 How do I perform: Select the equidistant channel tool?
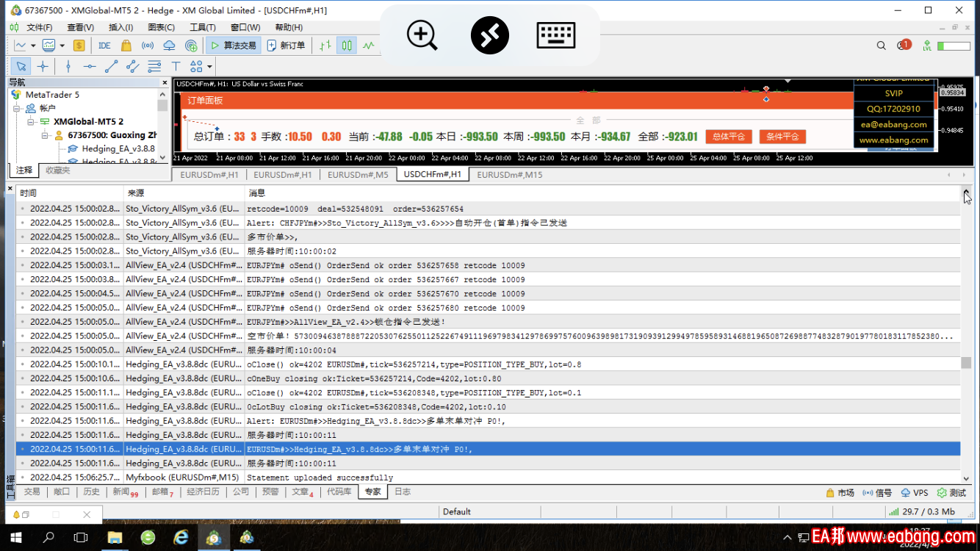click(132, 66)
